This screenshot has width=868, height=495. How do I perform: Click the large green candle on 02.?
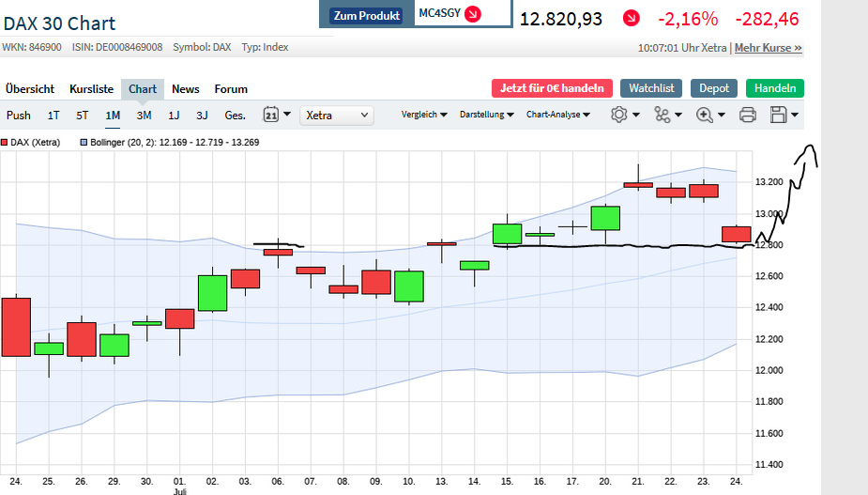click(x=213, y=293)
